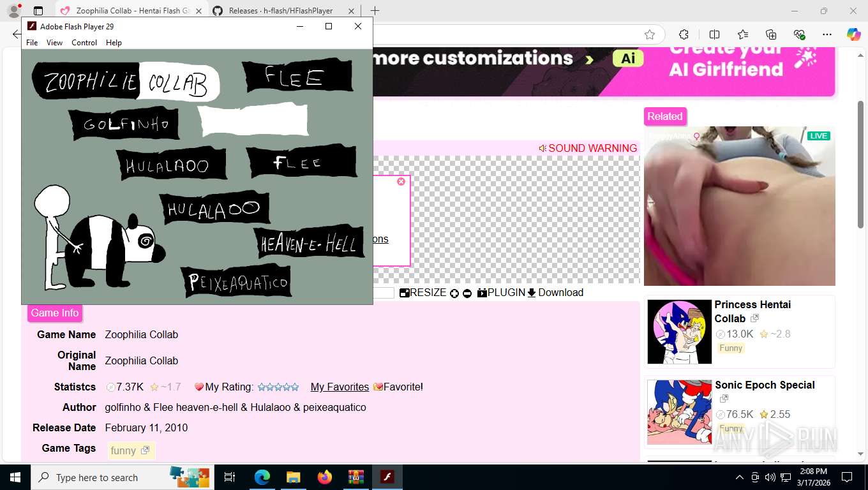The width and height of the screenshot is (868, 490).
Task: Open the Favorites list icon
Action: tap(743, 34)
